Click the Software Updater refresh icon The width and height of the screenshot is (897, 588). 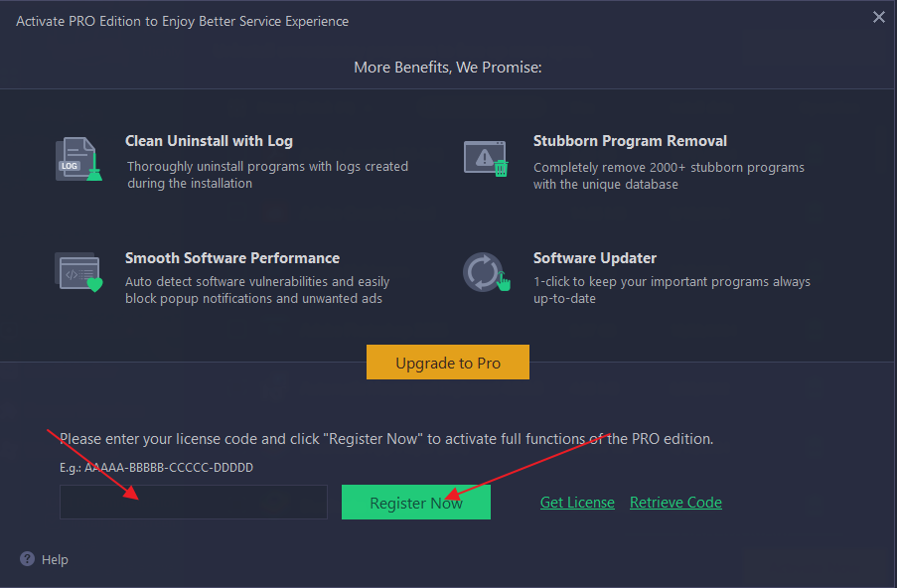pos(486,272)
